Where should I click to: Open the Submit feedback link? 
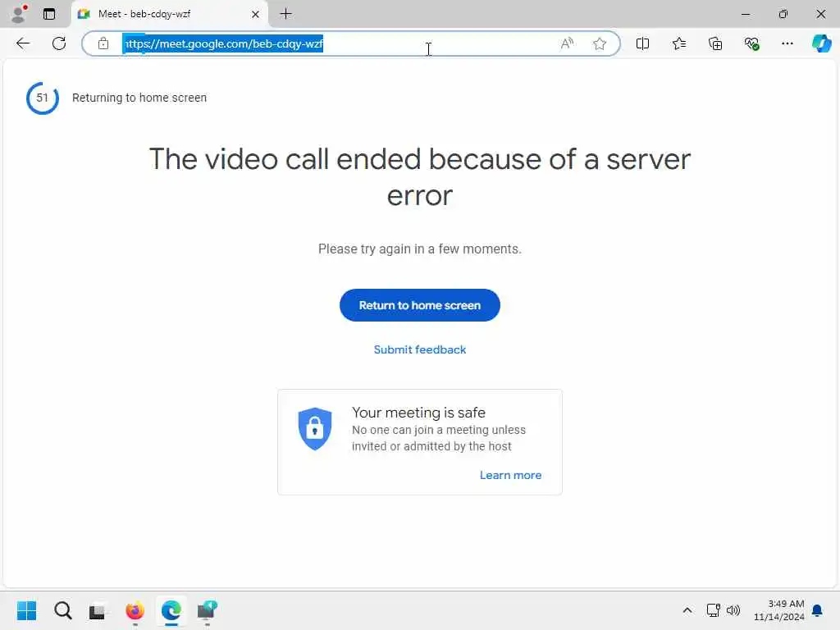coord(419,349)
